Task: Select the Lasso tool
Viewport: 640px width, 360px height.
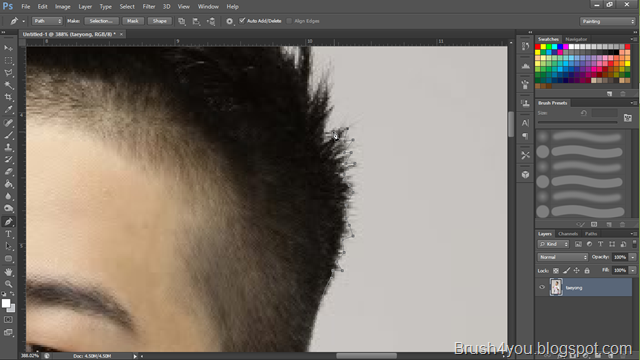Action: tap(8, 73)
